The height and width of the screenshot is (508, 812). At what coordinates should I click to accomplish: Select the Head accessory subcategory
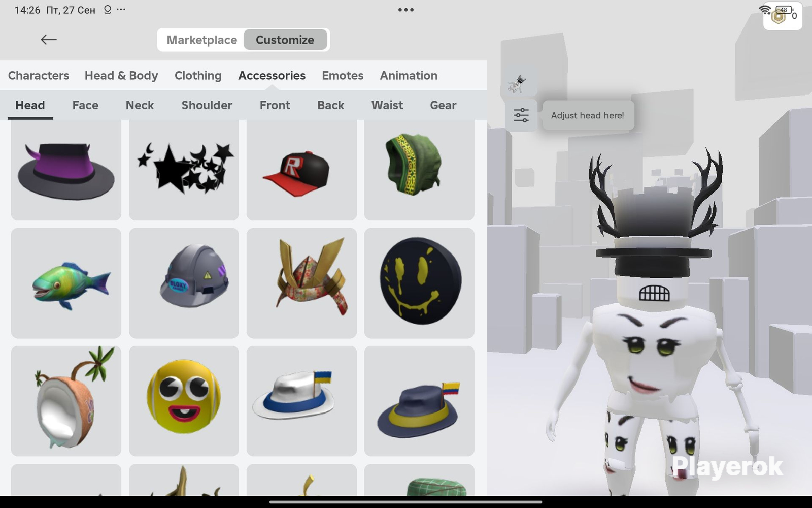pyautogui.click(x=30, y=105)
